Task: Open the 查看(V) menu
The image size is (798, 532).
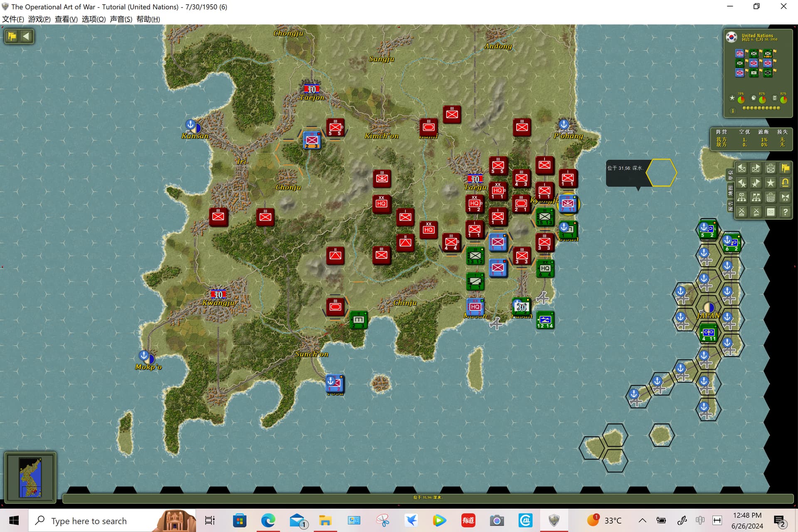Action: click(x=66, y=19)
